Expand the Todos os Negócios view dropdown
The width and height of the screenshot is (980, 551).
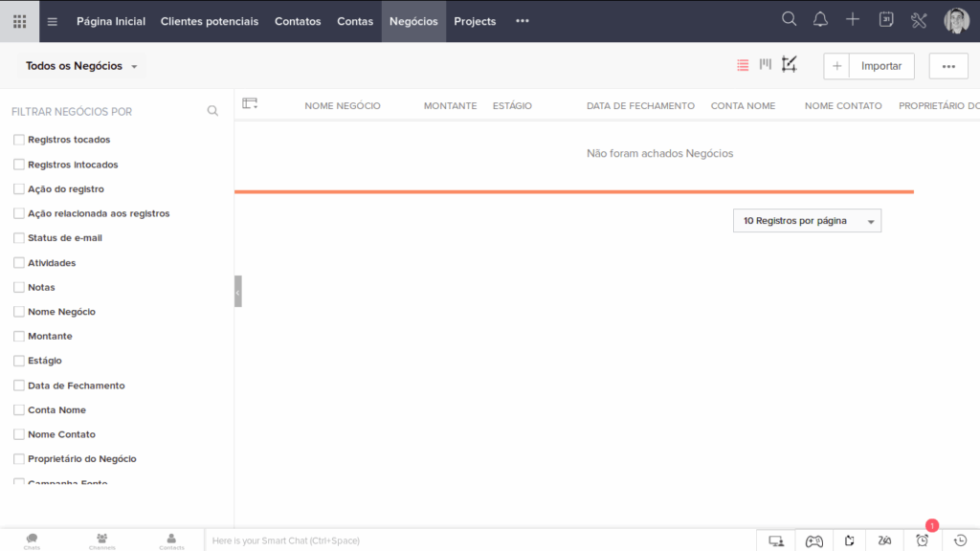(81, 66)
